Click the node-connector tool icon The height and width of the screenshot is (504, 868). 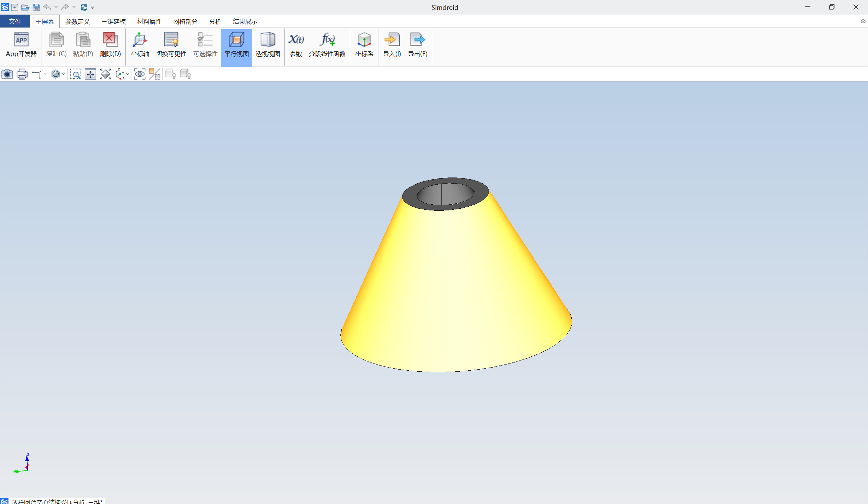[37, 74]
